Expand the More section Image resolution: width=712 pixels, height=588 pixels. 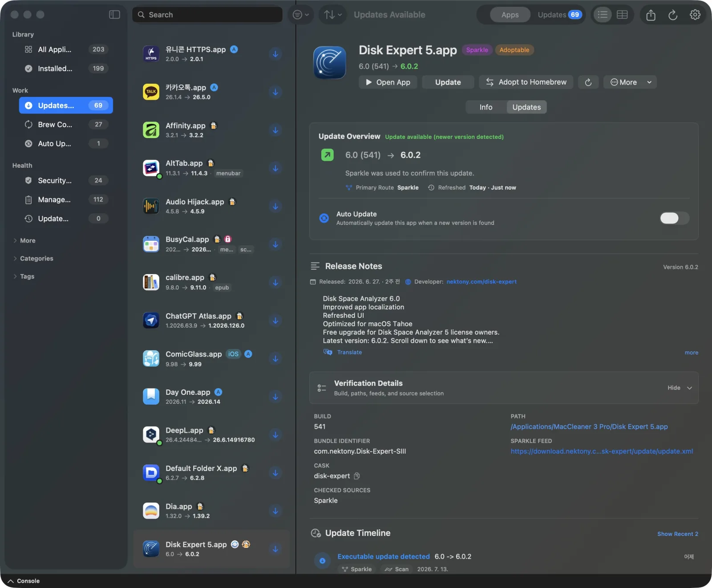point(24,240)
